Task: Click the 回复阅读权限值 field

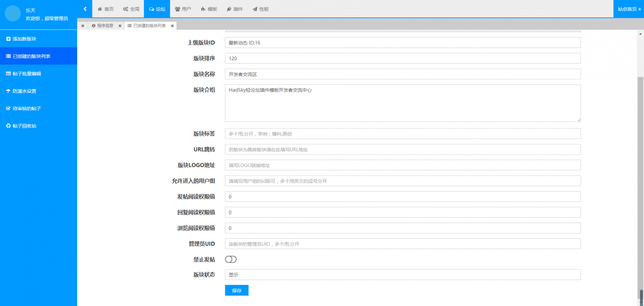Action: [403, 212]
